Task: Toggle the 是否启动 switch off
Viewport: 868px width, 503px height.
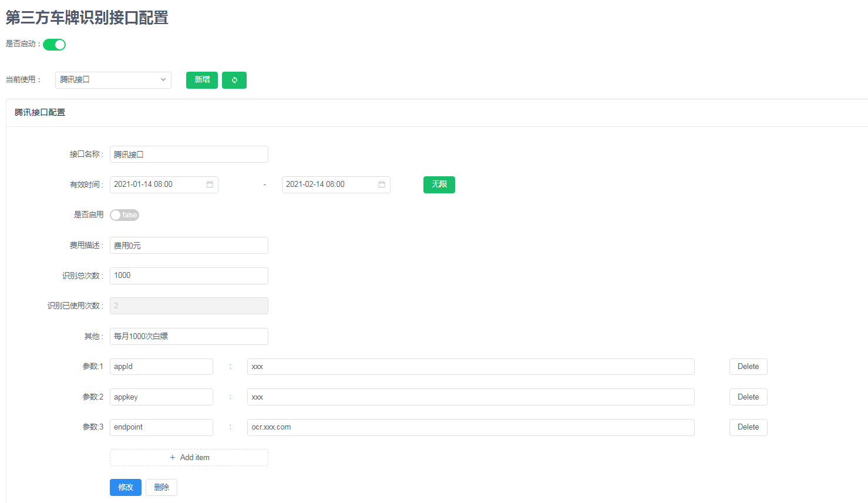Action: pos(54,45)
